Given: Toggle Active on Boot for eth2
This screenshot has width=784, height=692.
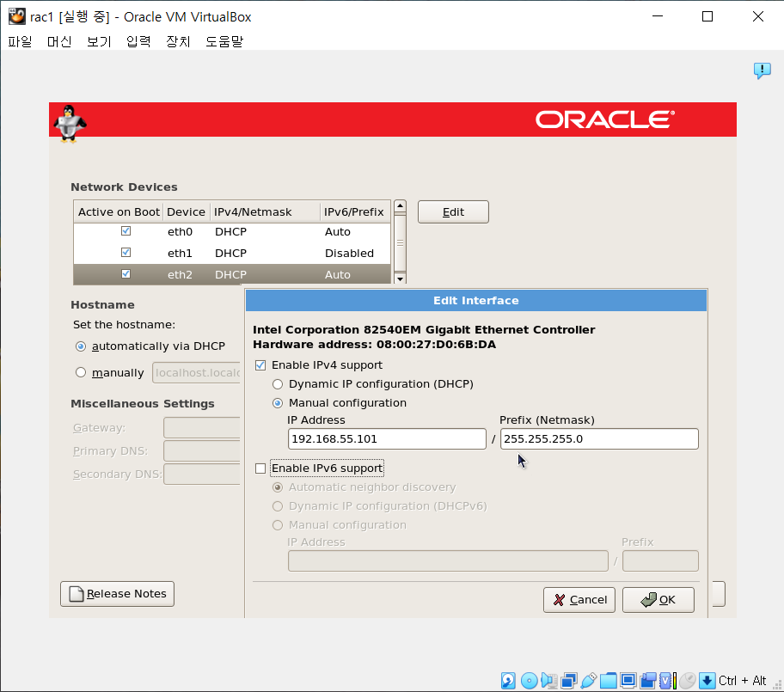Looking at the screenshot, I should pos(126,274).
